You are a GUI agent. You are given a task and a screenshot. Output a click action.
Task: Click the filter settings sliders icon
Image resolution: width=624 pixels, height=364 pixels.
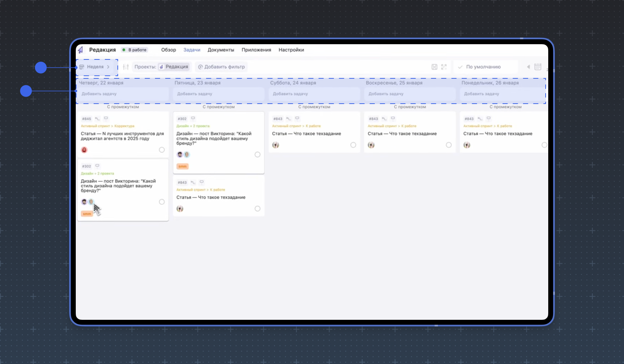tap(126, 67)
